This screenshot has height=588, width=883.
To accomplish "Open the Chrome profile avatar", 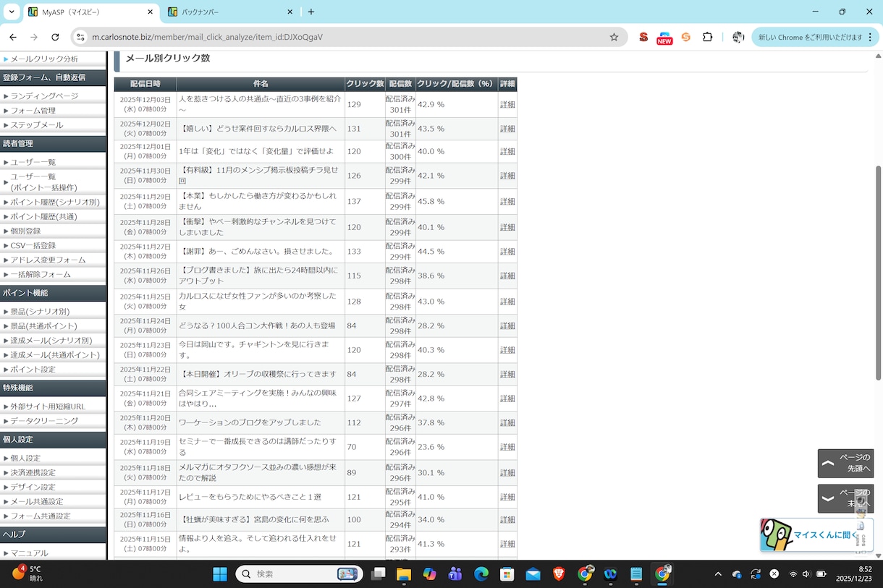I will coord(738,37).
